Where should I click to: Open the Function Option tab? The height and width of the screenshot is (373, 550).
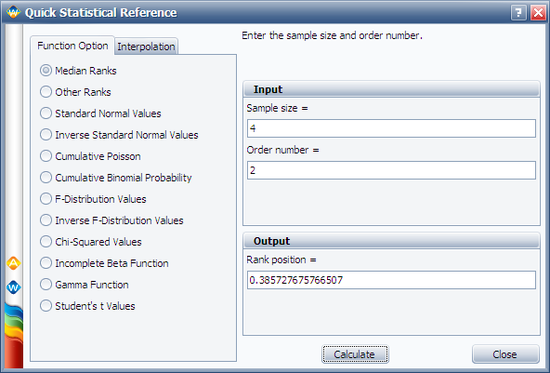(x=73, y=46)
